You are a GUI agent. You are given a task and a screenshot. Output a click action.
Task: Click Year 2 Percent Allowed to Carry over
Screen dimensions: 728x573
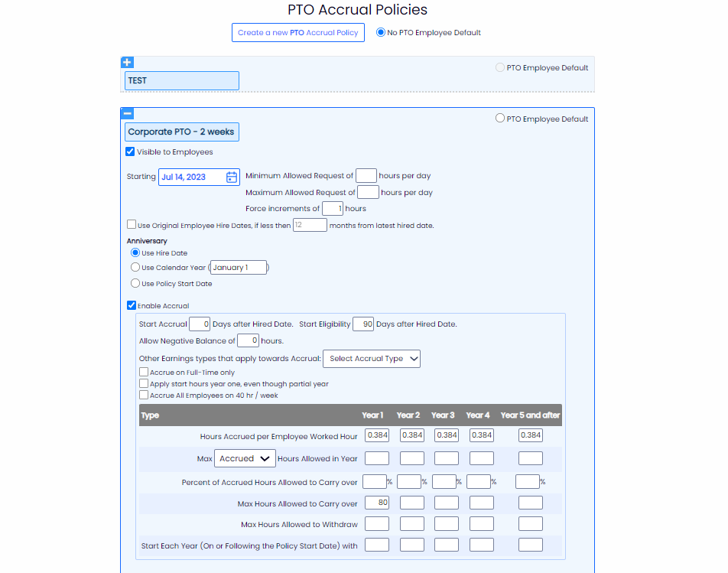coord(409,481)
